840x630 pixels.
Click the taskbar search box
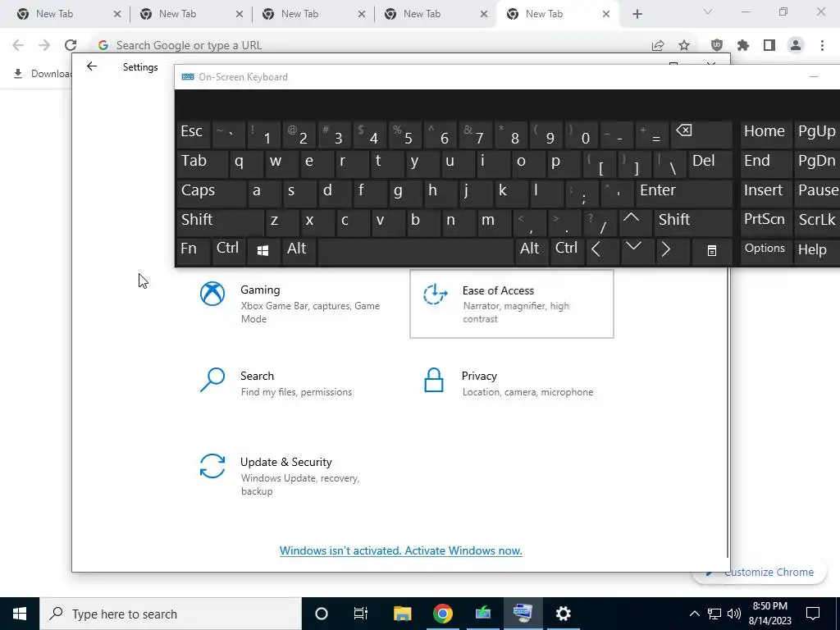tap(171, 614)
